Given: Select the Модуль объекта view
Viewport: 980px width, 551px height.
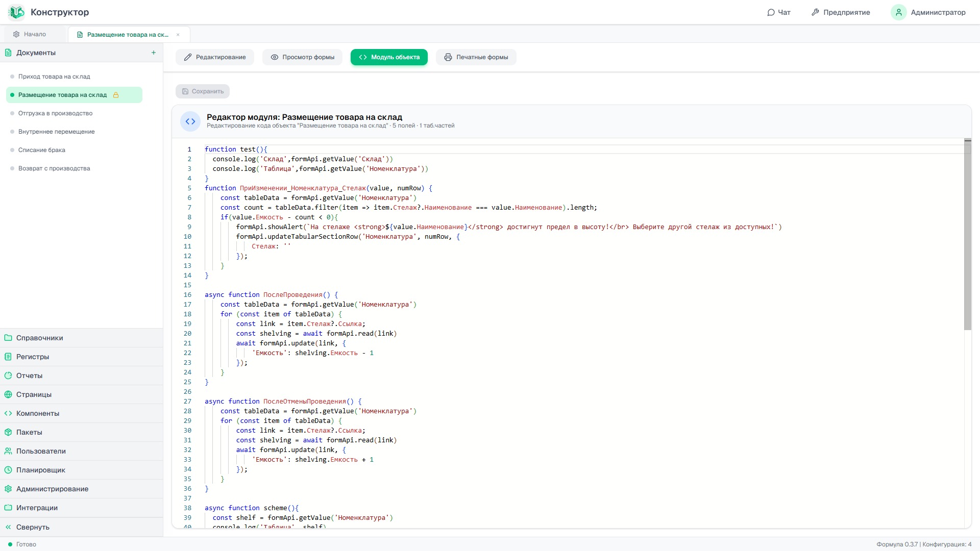Looking at the screenshot, I should tap(389, 57).
